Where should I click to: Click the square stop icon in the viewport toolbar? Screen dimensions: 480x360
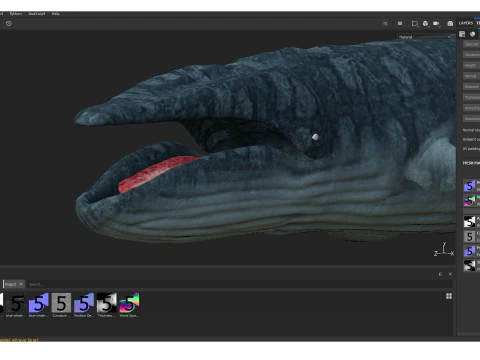click(x=400, y=23)
